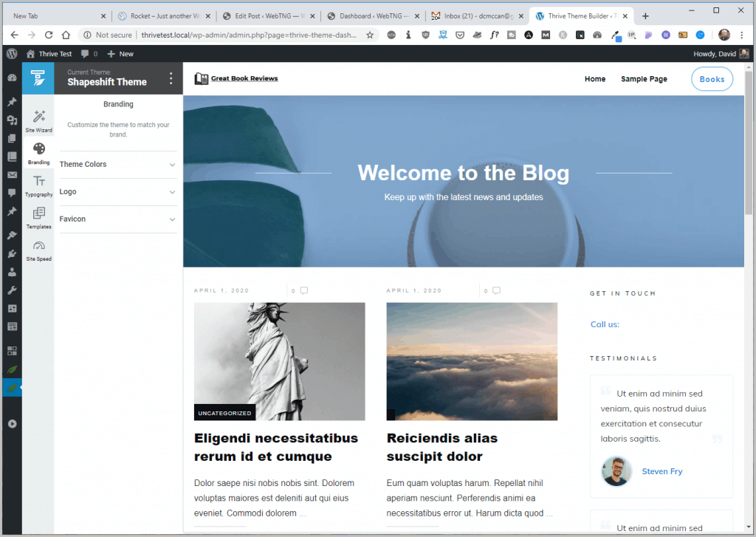Open the Site Speed panel
This screenshot has height=537, width=756.
click(x=38, y=250)
